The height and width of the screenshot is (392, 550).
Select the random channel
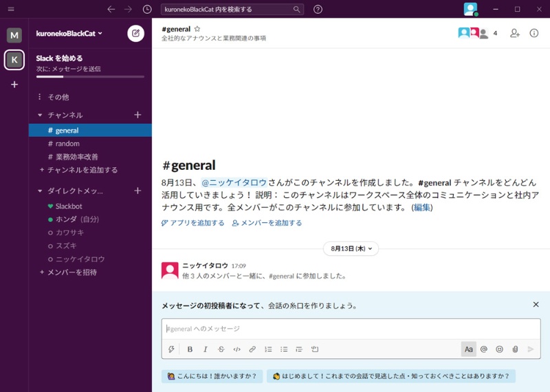[x=67, y=144]
